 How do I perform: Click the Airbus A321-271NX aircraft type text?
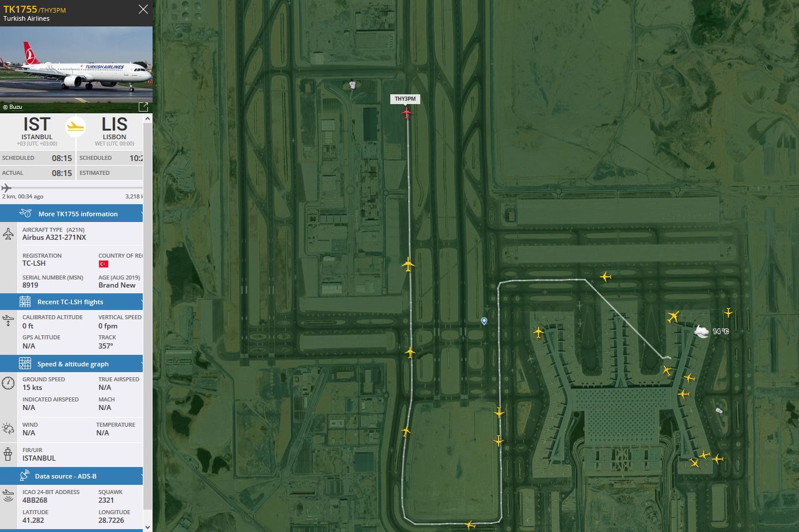pos(54,238)
